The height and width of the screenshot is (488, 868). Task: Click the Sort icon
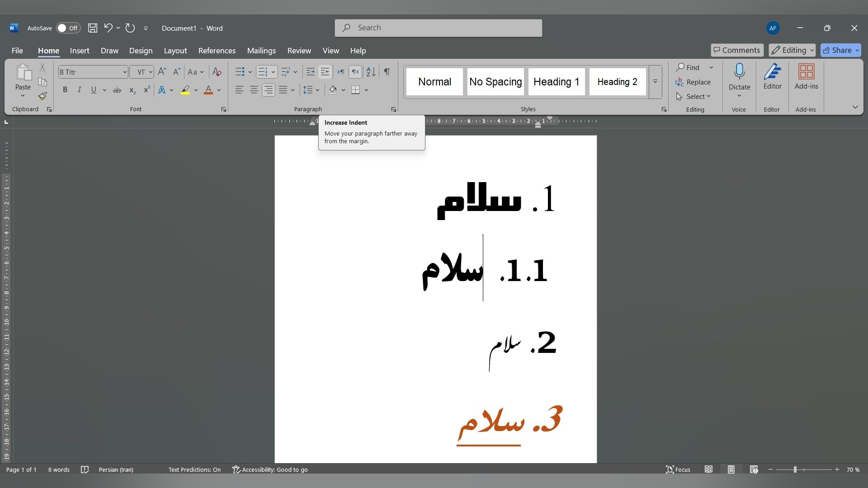[x=371, y=72]
